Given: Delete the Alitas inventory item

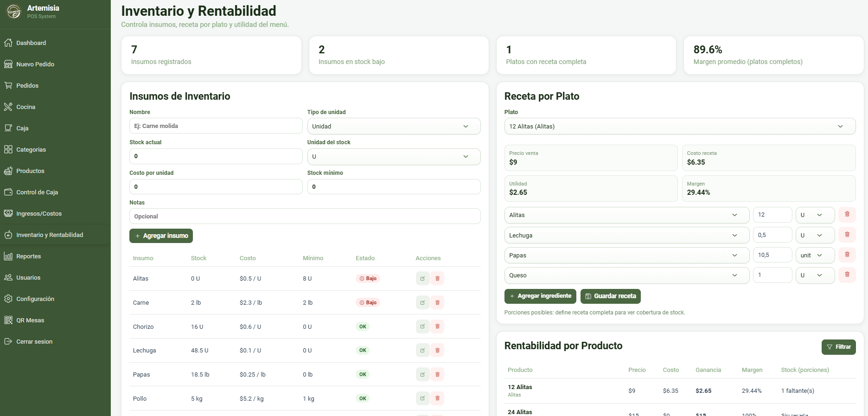Looking at the screenshot, I should 437,279.
